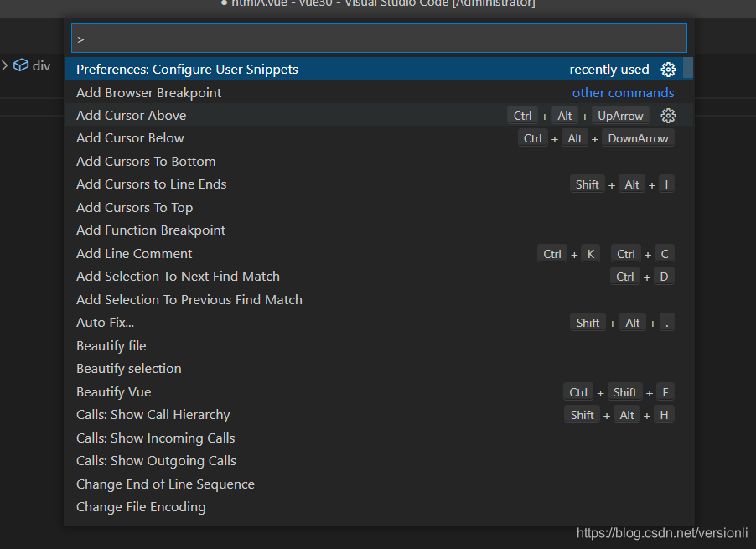Click the UpArrow key label
The width and height of the screenshot is (756, 549).
(x=620, y=116)
